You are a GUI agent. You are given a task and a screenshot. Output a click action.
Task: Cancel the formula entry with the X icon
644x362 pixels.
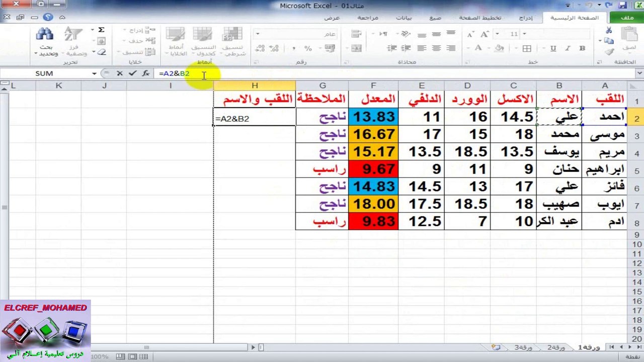click(x=120, y=73)
